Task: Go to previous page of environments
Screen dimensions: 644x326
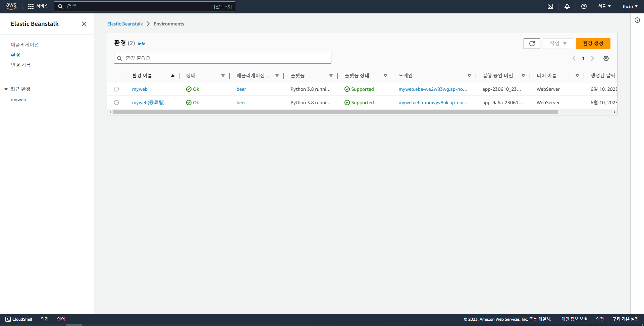Action: (x=574, y=58)
